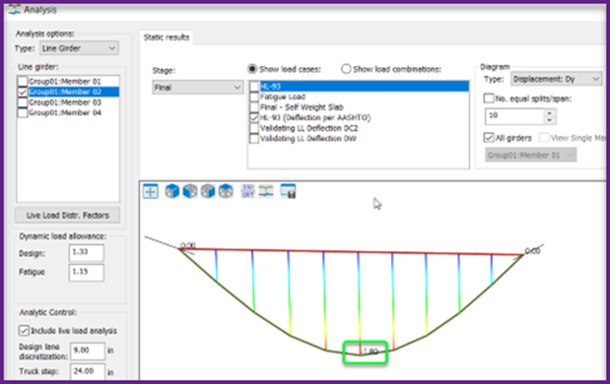Viewport: 610px width, 384px height.
Task: Click the ISO/ORT projection toggle icon
Action: point(248,191)
